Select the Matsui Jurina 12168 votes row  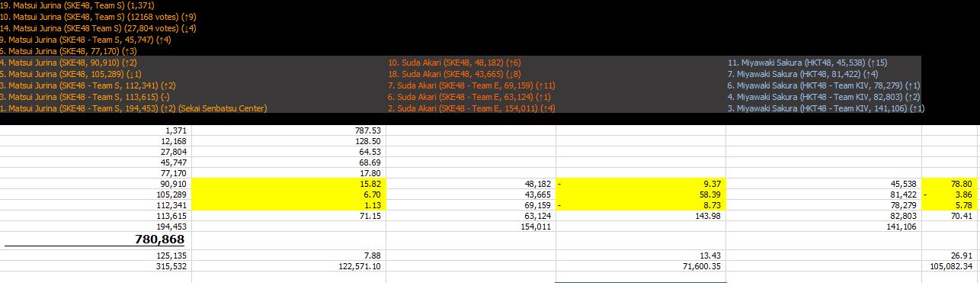click(x=98, y=17)
